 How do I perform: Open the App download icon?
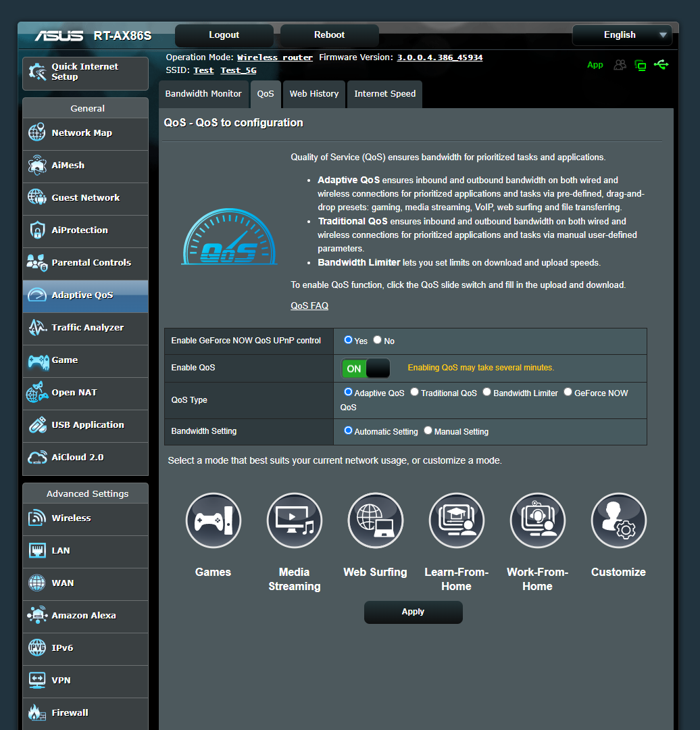(x=595, y=65)
